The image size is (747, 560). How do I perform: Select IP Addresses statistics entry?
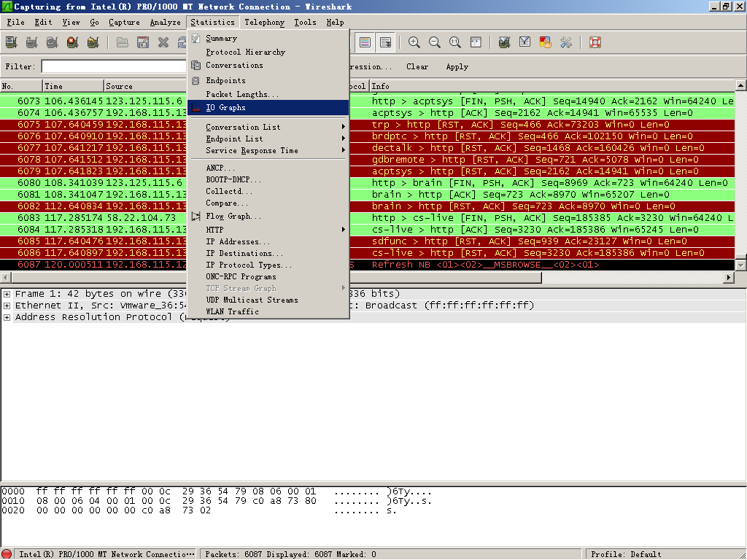point(268,242)
